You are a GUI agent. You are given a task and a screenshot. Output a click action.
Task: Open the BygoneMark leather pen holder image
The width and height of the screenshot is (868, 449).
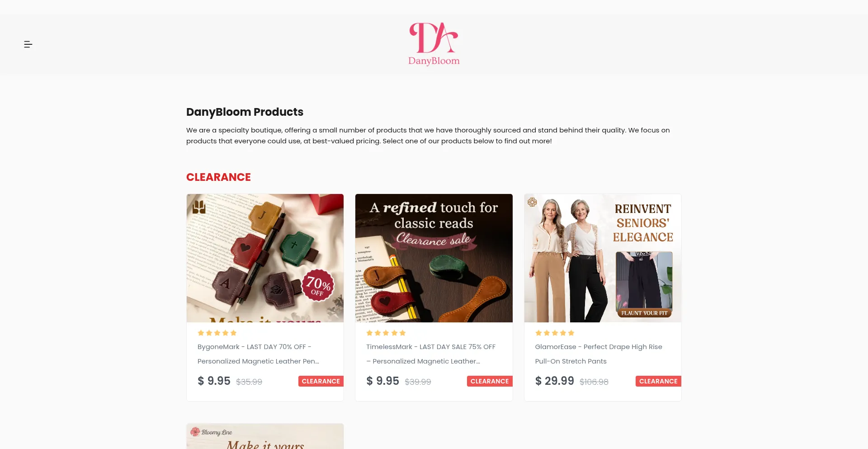pos(265,258)
